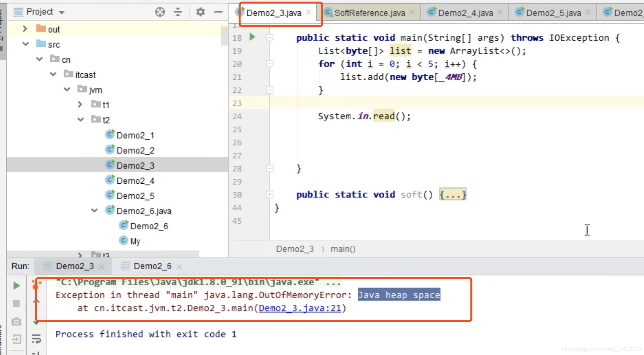
Task: Switch to Demo2_6 run tab
Action: pyautogui.click(x=152, y=266)
